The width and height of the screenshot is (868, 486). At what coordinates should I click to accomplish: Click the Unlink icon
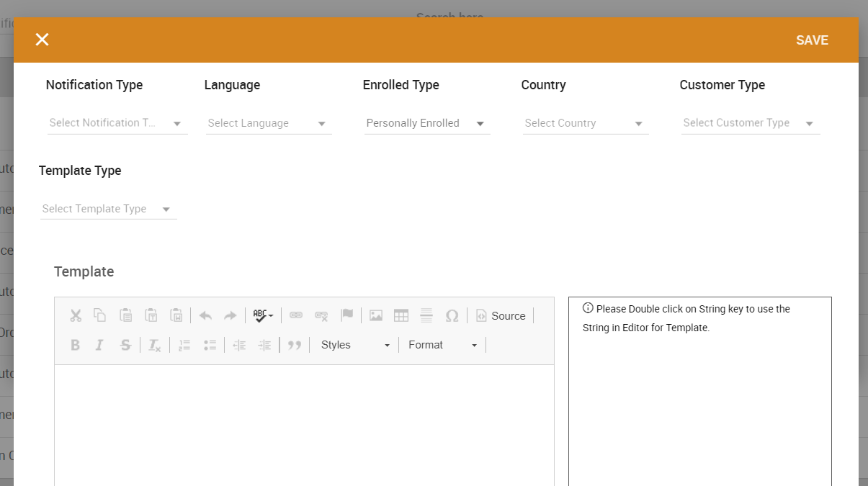point(321,315)
